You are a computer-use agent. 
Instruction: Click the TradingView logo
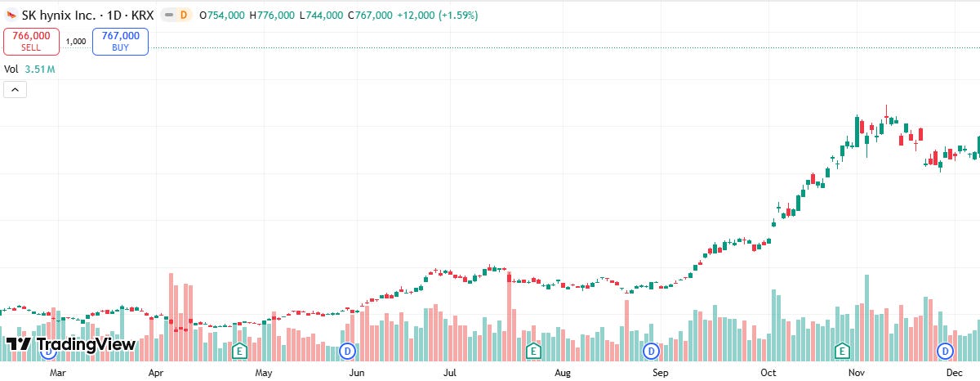pos(70,344)
